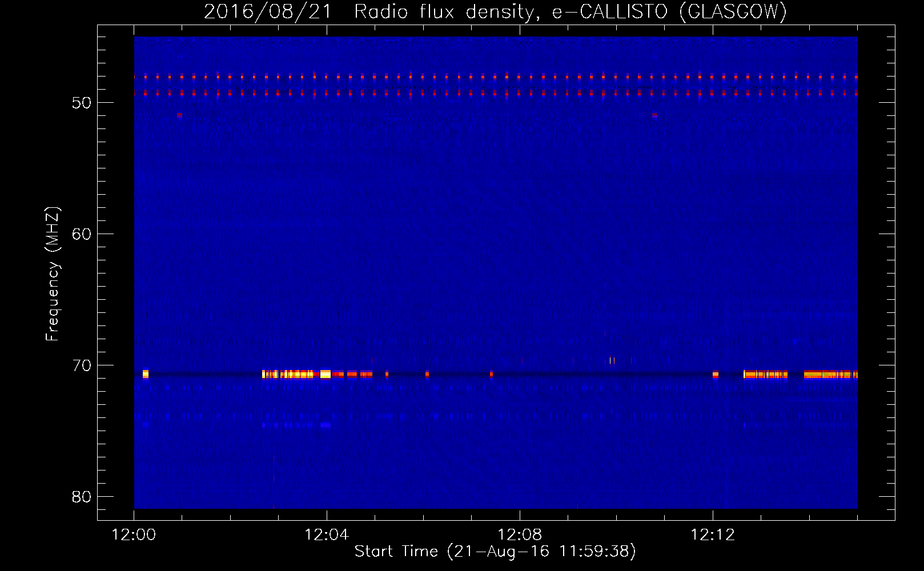Select the 'Frequency (MHZ)' y-axis label
The height and width of the screenshot is (571, 924).
pos(52,274)
